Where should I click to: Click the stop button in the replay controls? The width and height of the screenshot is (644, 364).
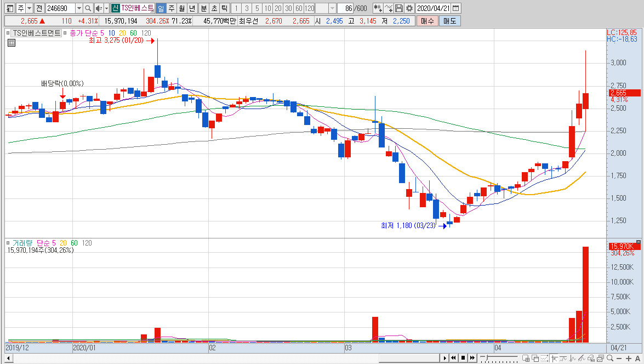[x=463, y=358]
